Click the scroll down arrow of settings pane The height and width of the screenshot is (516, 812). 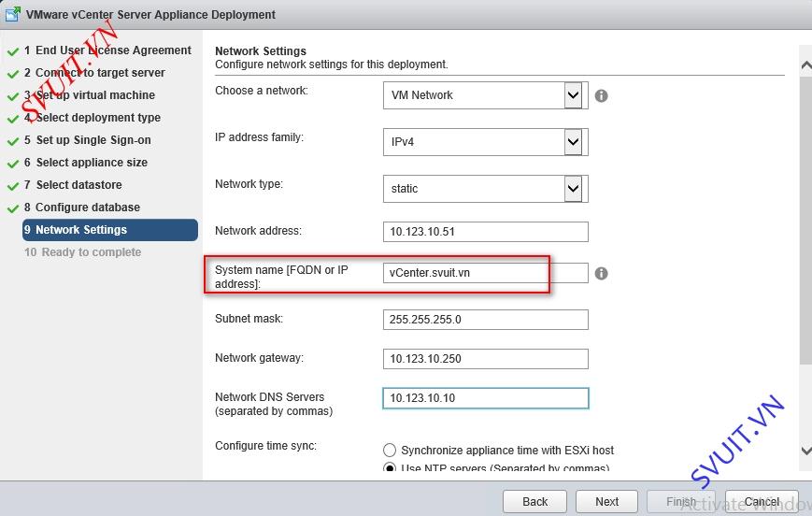pos(805,451)
